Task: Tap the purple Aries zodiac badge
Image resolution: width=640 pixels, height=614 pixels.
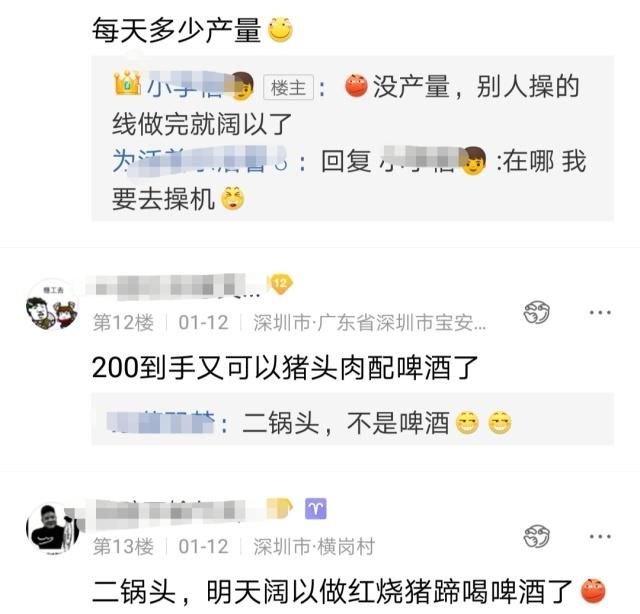Action: [x=316, y=509]
